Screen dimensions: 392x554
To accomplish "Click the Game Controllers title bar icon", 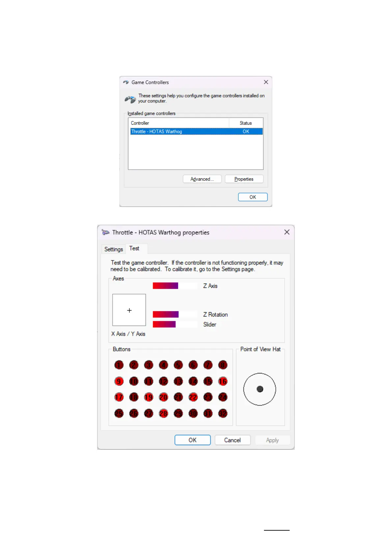I will pos(126,82).
